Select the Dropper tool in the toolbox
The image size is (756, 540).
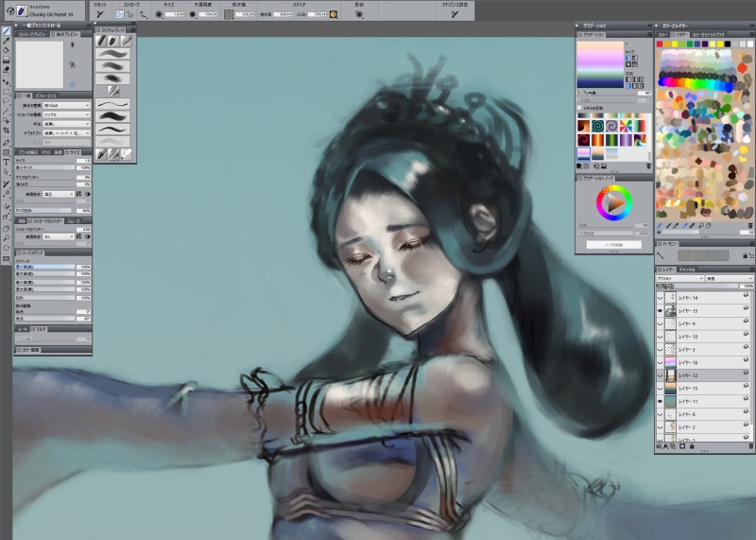(7, 41)
